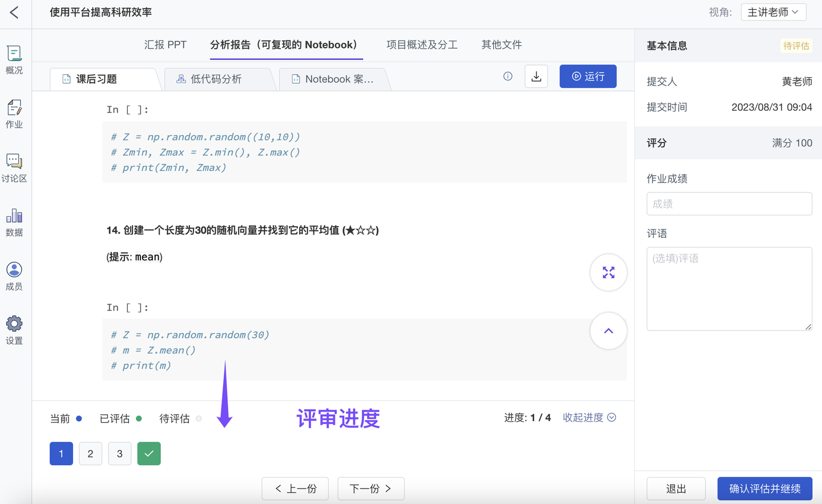Run the notebook with 运行 button
This screenshot has height=504, width=822.
[588, 76]
